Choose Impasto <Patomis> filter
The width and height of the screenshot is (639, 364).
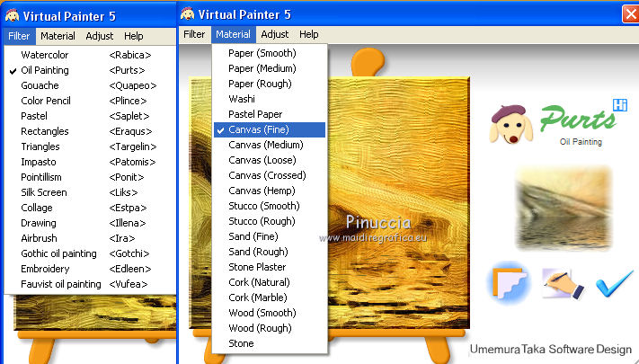[x=90, y=162]
